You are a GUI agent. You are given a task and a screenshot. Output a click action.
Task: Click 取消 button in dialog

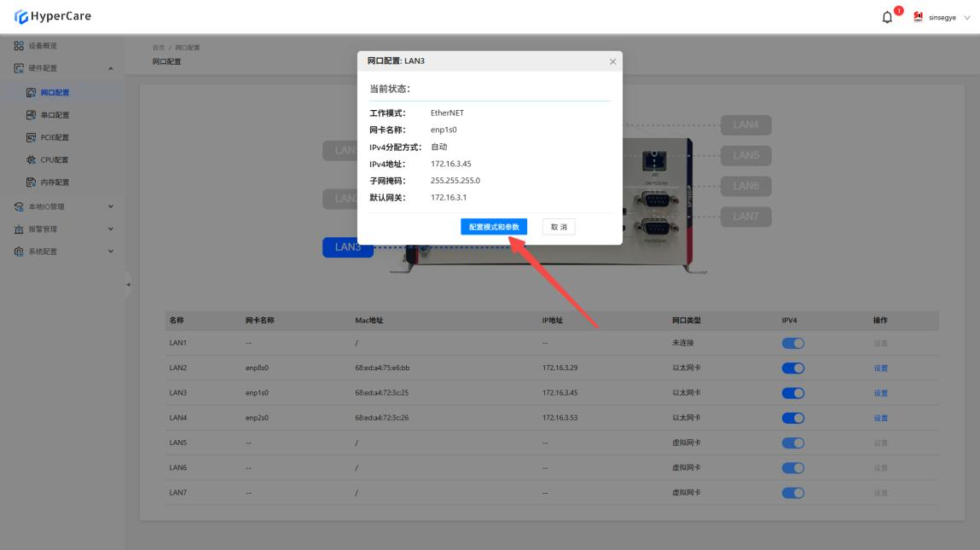point(559,227)
